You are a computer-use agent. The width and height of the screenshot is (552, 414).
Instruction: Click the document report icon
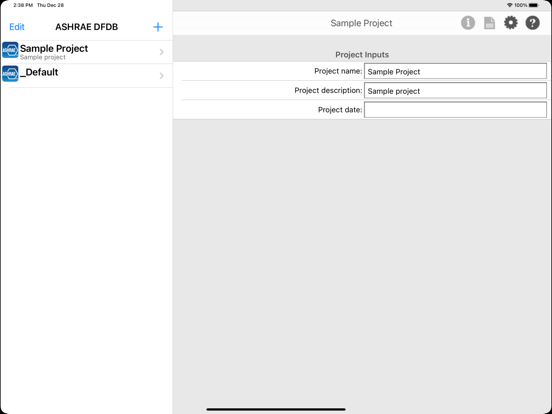[x=489, y=23]
